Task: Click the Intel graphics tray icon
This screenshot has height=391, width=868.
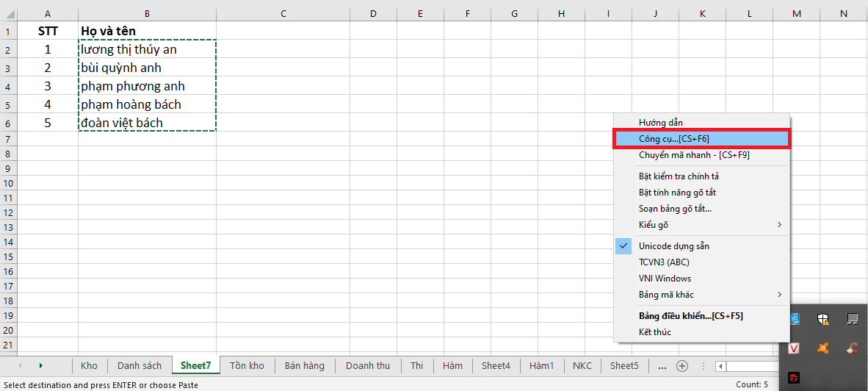Action: (795, 319)
